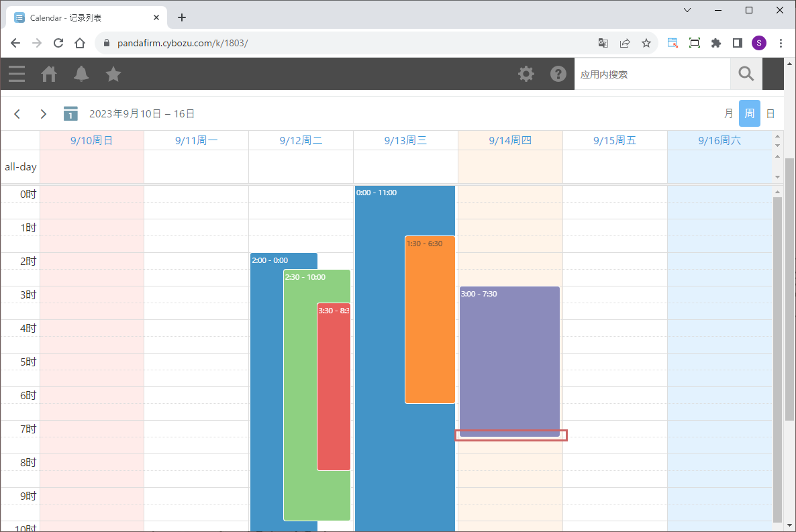Open the help question mark icon

pyautogui.click(x=558, y=74)
